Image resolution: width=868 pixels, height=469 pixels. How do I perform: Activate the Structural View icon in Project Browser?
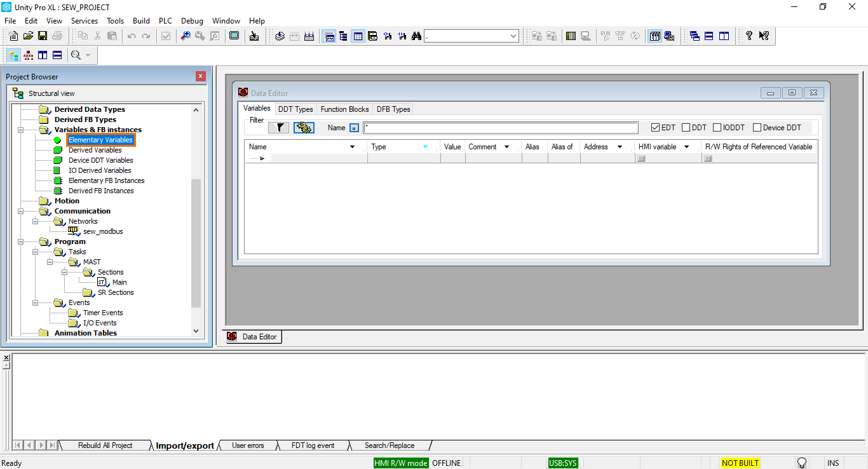tap(20, 93)
